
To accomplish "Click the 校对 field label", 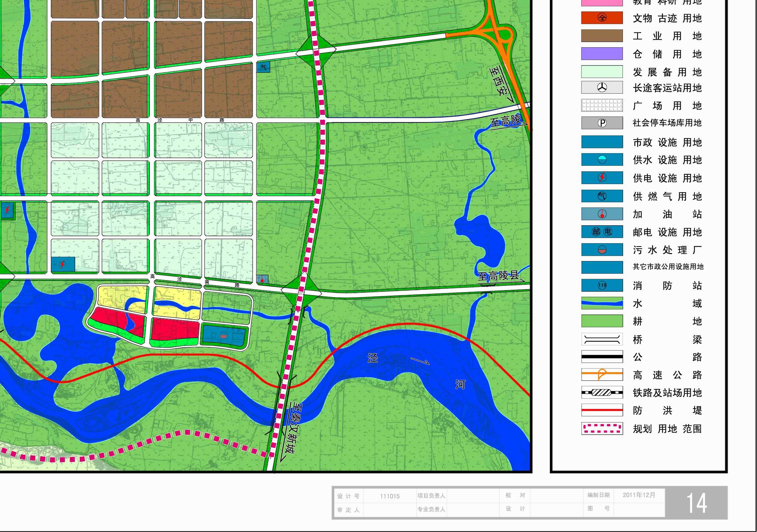I will [x=515, y=495].
